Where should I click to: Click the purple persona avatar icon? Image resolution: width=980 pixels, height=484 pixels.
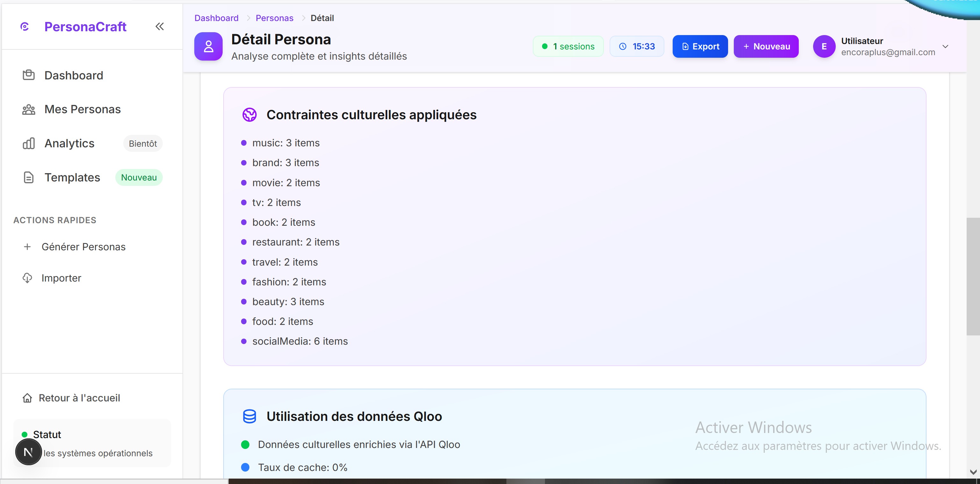[x=208, y=47]
